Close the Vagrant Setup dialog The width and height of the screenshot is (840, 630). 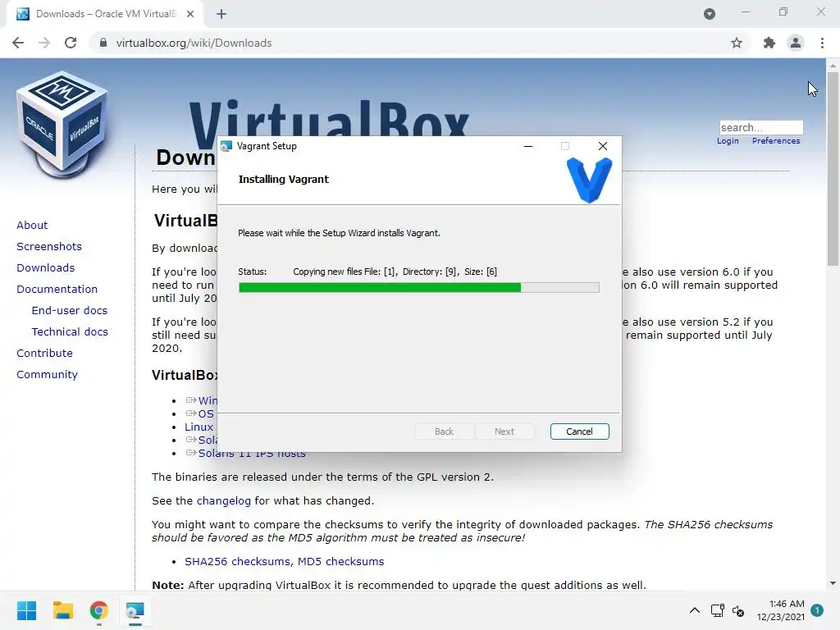(x=603, y=146)
